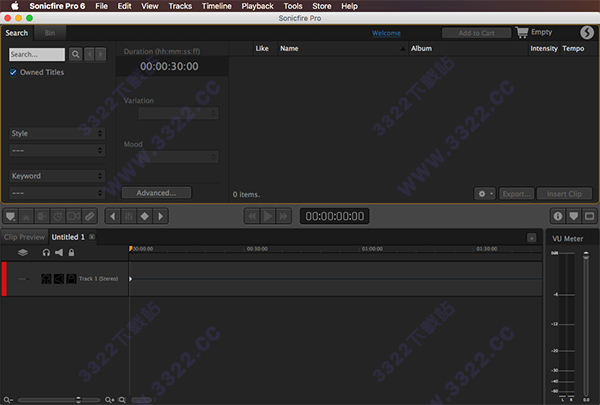
Task: Toggle mute on Track 1 (Stereo)
Action: (x=59, y=279)
